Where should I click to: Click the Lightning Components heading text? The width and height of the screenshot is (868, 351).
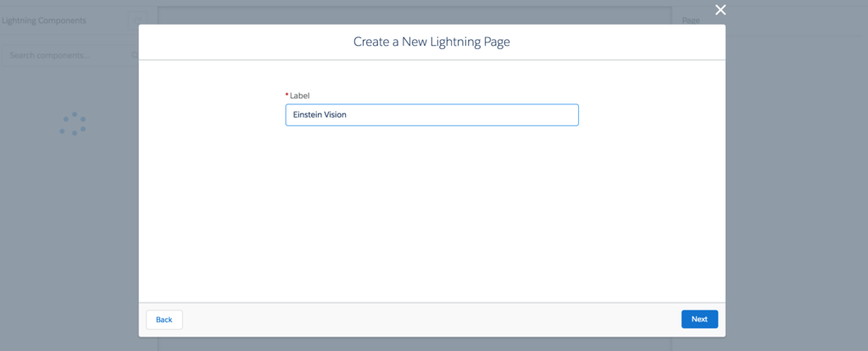coord(44,20)
